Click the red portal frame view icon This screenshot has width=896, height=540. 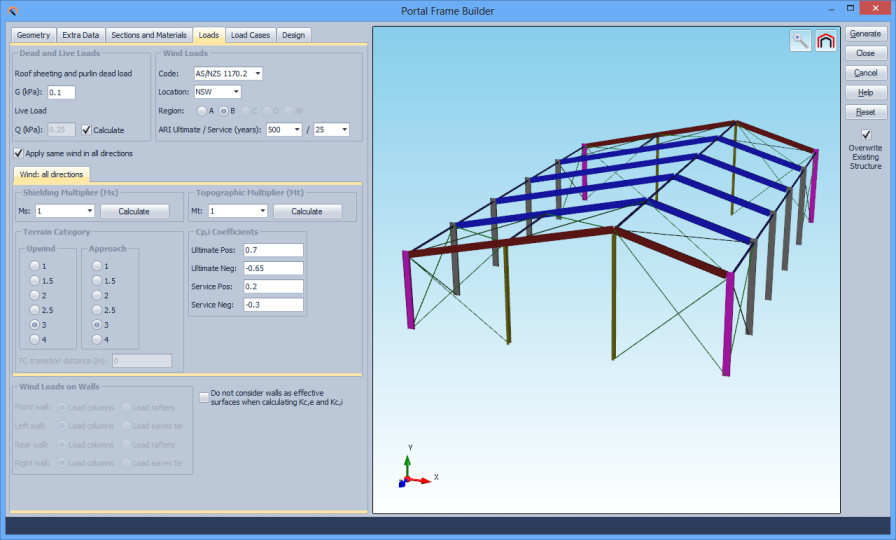(x=825, y=40)
